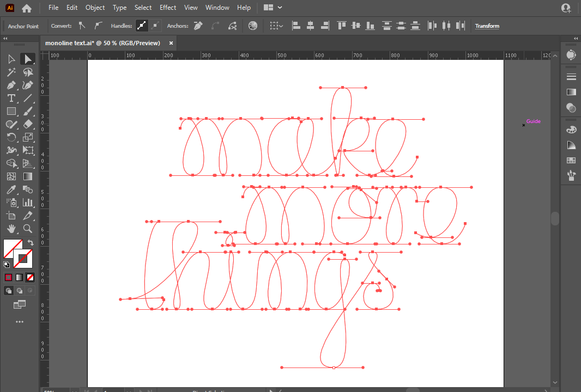
Task: Activate the Hand tool
Action: 11,228
